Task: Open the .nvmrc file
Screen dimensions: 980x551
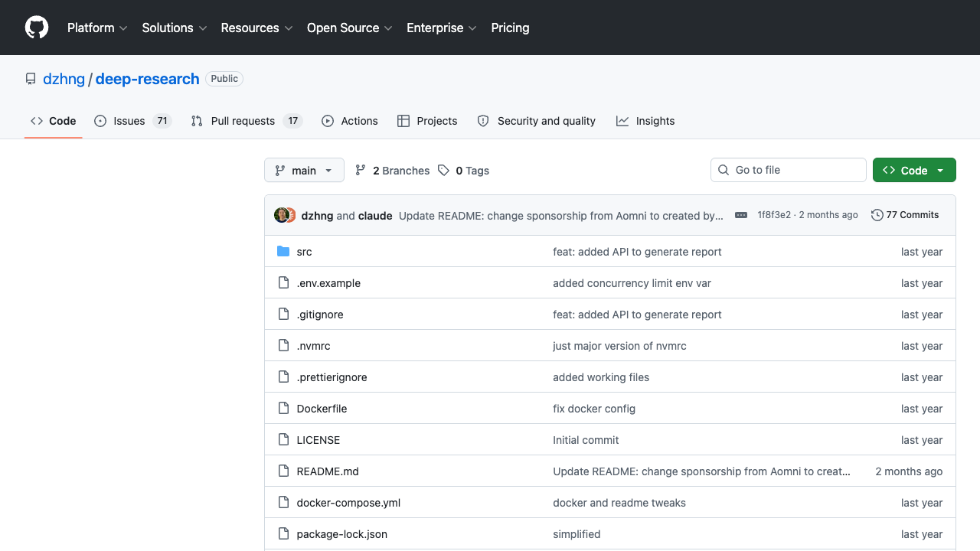Action: pyautogui.click(x=313, y=346)
